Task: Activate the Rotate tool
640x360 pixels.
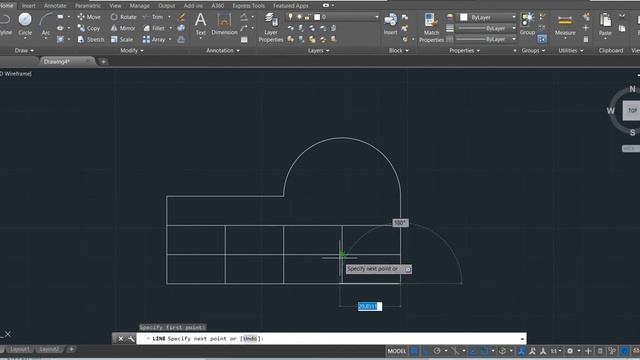Action: click(x=124, y=17)
